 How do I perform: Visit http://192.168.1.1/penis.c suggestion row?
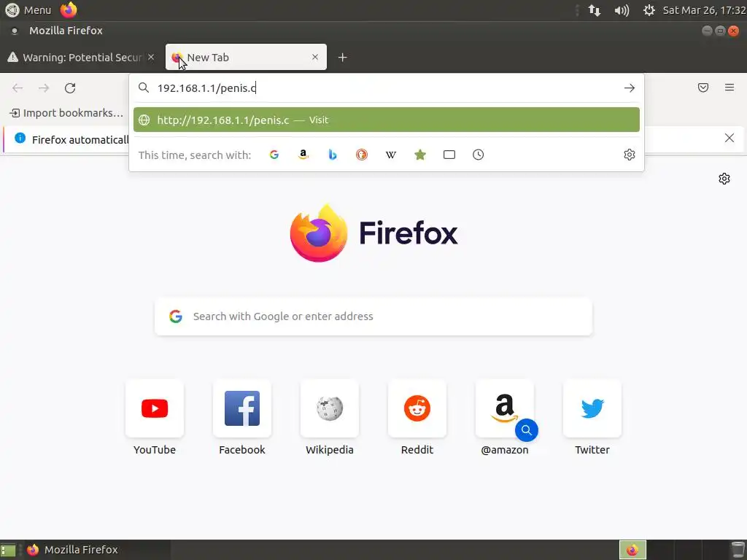click(387, 120)
